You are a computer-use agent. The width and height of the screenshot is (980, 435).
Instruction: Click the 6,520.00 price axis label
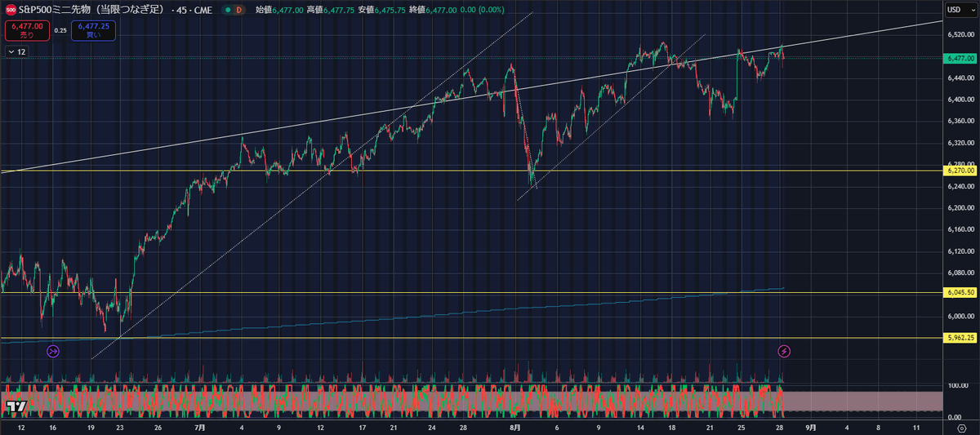pos(960,34)
